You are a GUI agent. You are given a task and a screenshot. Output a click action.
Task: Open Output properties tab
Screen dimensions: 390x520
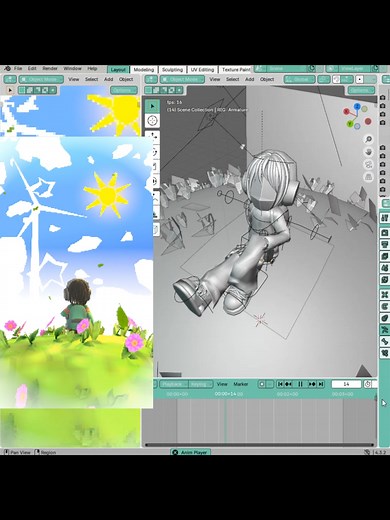pos(385,244)
